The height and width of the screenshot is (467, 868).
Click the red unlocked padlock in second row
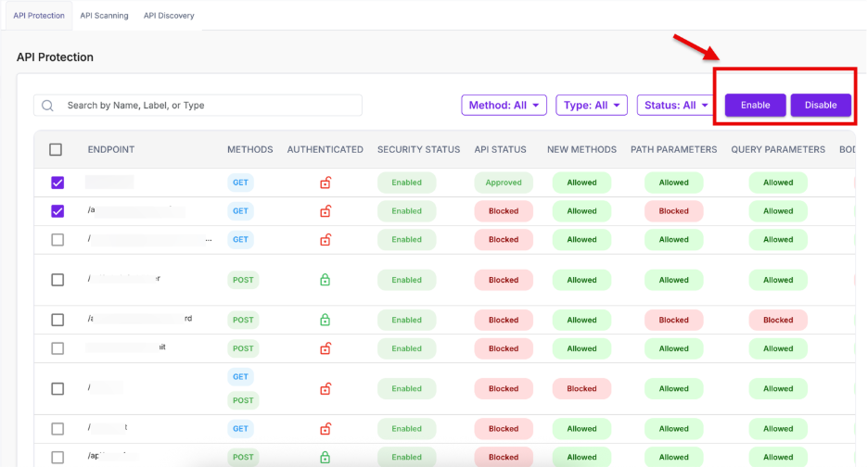click(x=325, y=211)
